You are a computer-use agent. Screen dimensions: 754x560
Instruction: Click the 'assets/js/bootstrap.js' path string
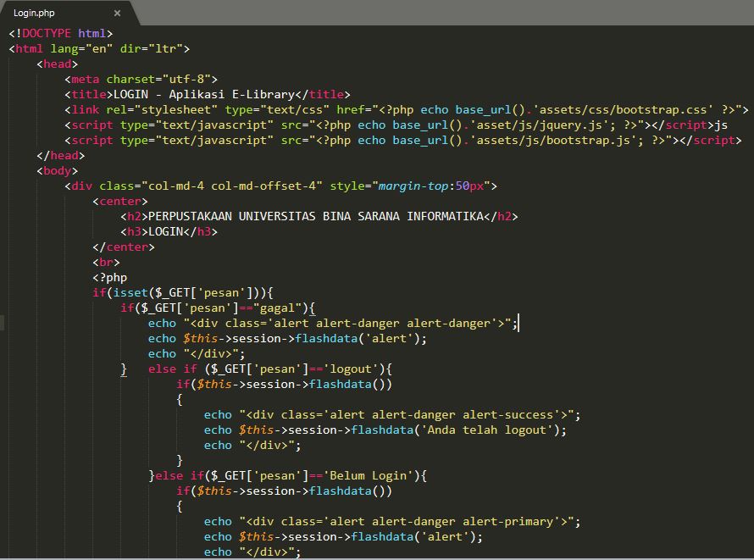click(553, 141)
